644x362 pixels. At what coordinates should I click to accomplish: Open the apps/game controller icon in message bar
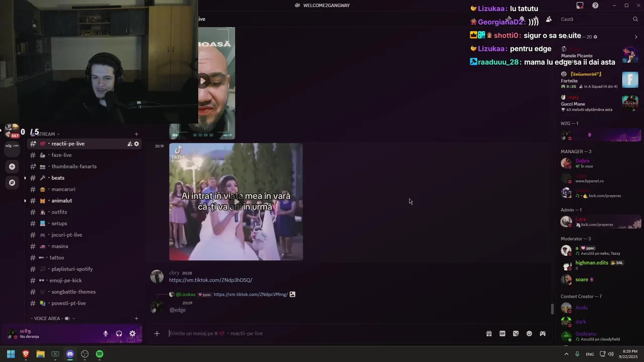(543, 333)
